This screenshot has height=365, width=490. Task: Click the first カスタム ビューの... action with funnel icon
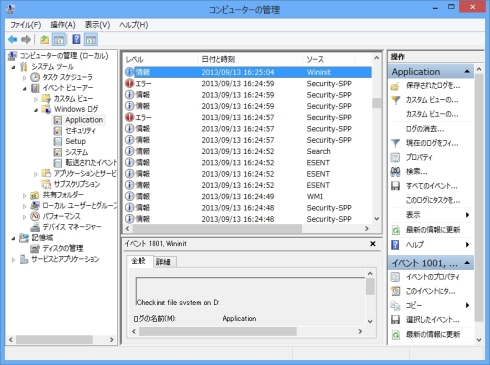[x=432, y=100]
